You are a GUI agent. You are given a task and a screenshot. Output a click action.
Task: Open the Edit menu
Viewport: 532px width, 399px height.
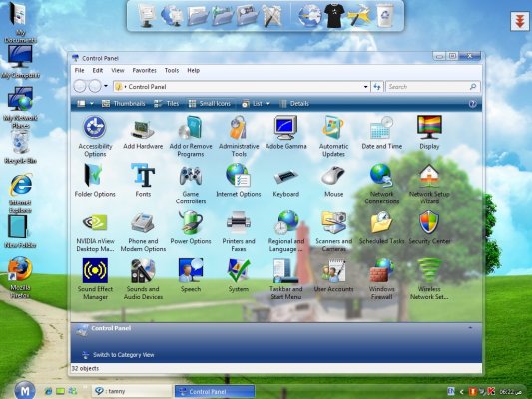click(98, 70)
